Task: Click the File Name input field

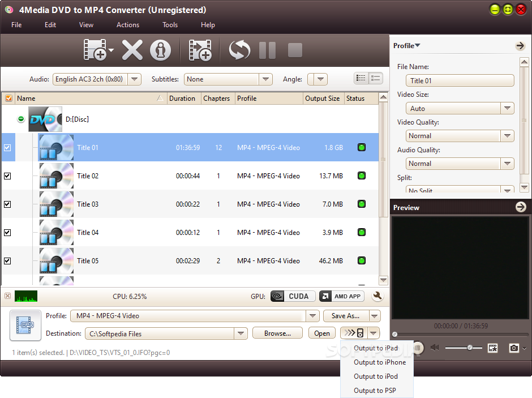Action: 460,81
